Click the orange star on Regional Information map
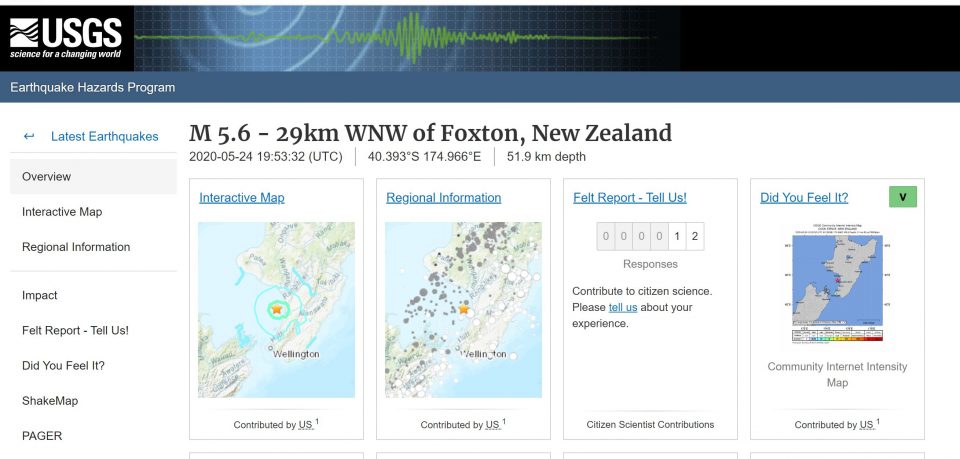 [464, 310]
